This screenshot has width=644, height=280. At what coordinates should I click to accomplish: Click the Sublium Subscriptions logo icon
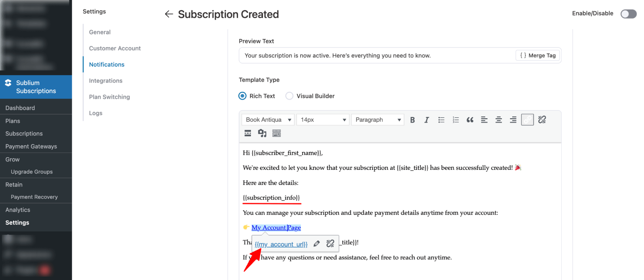click(8, 83)
